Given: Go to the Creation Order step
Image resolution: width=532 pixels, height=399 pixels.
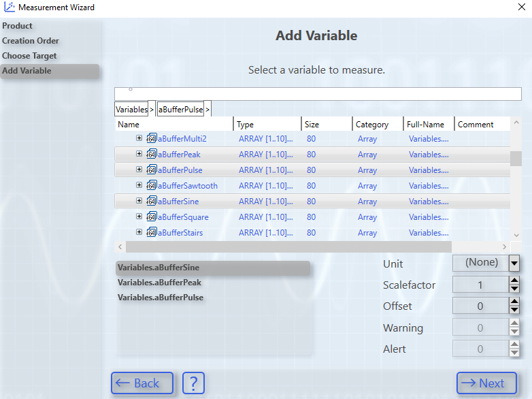Looking at the screenshot, I should [31, 41].
